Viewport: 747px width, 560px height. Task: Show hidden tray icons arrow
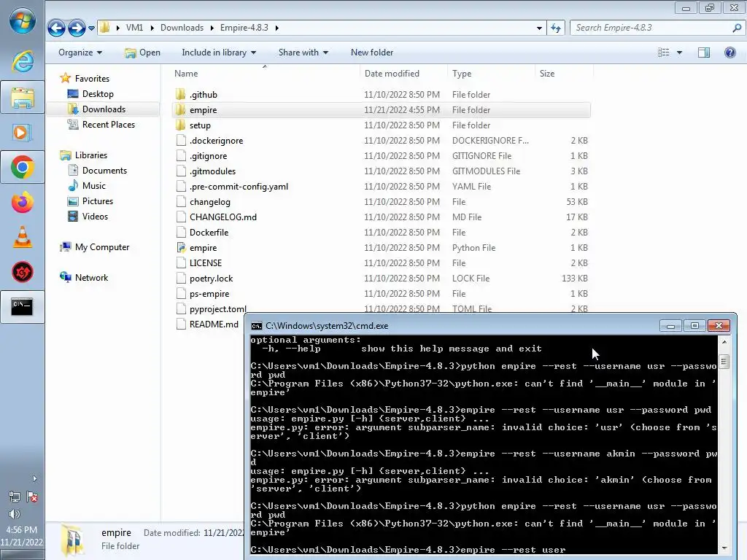click(34, 478)
